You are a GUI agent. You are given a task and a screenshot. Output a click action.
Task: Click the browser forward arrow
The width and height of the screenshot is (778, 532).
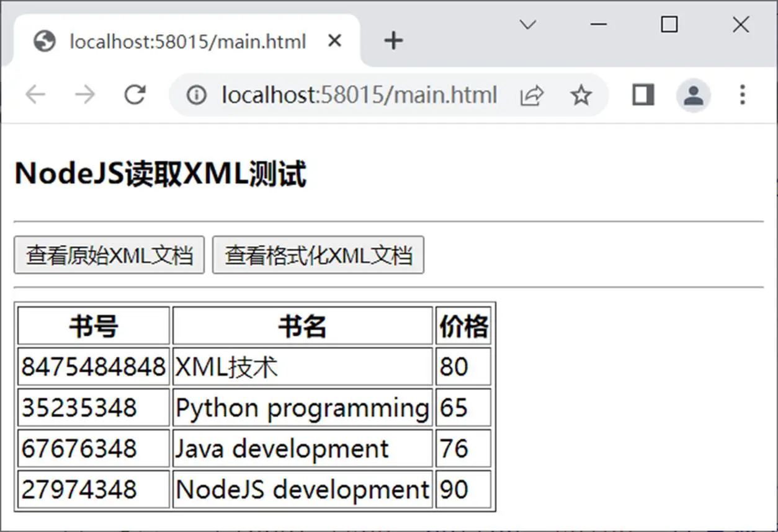click(x=85, y=95)
